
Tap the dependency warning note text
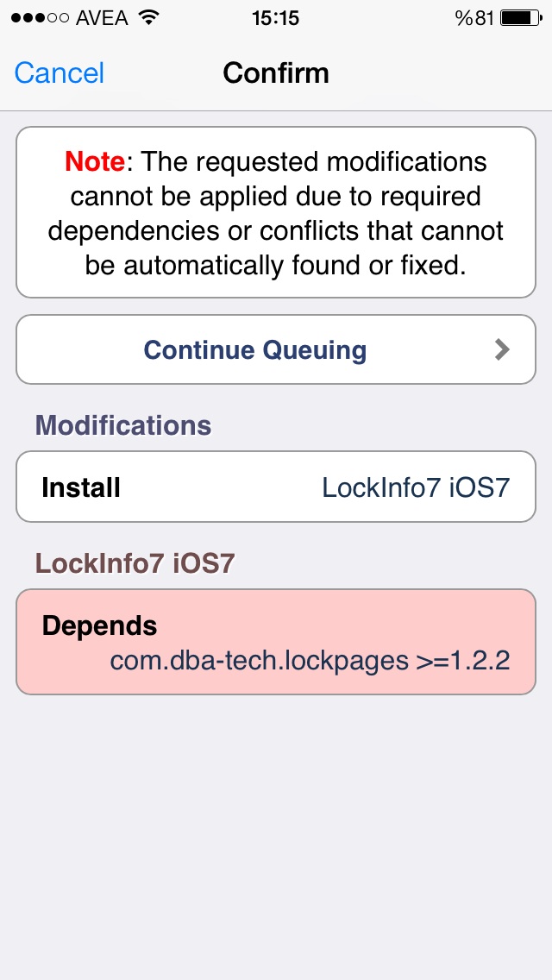276,213
